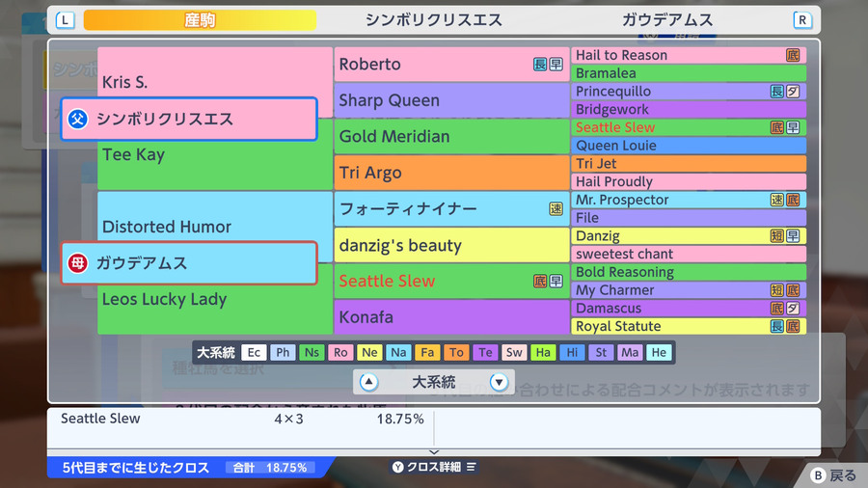This screenshot has width=868, height=488.
Task: Open クロス詳細 cross details
Action: point(434,467)
